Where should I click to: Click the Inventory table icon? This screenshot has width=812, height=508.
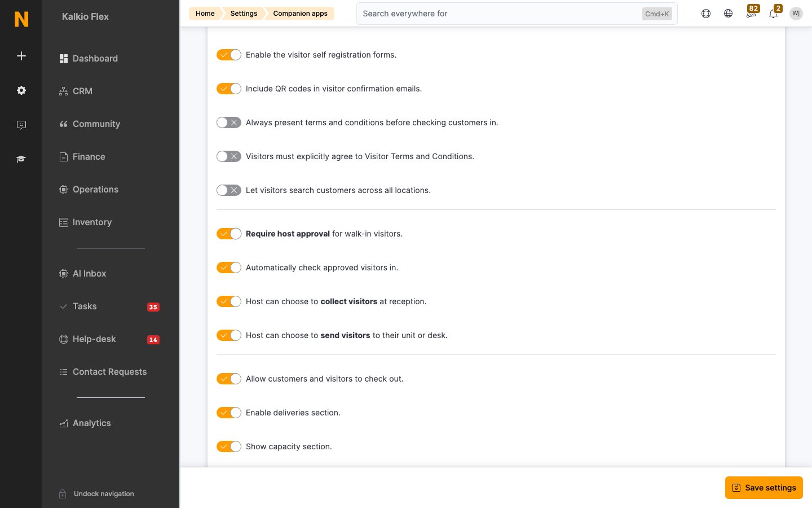pos(64,222)
